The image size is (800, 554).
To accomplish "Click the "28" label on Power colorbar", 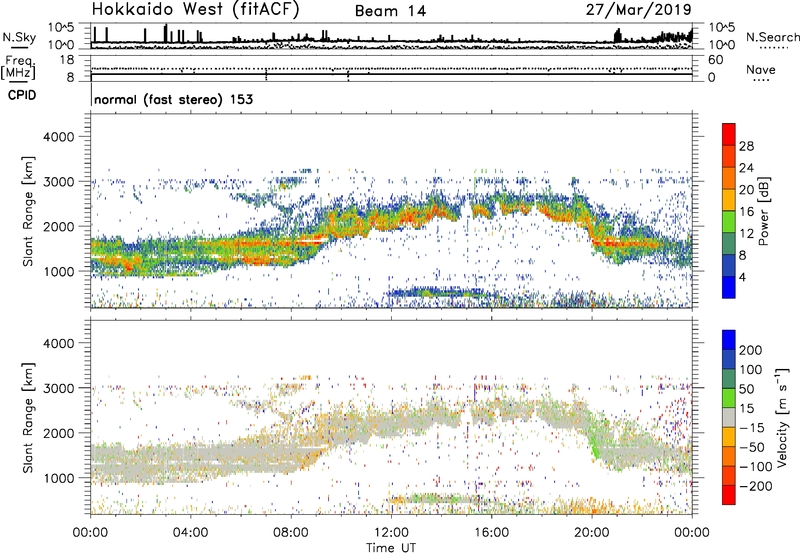I will coord(746,146).
